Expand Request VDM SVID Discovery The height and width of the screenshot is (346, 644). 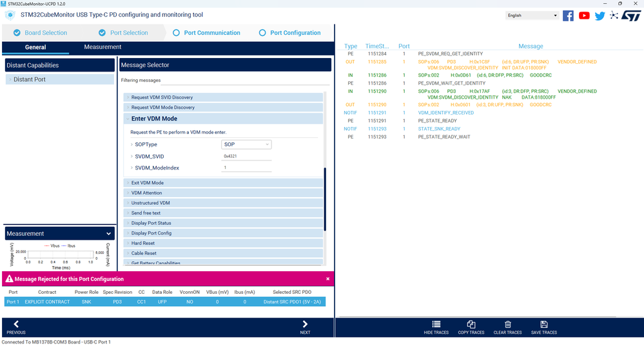(223, 97)
